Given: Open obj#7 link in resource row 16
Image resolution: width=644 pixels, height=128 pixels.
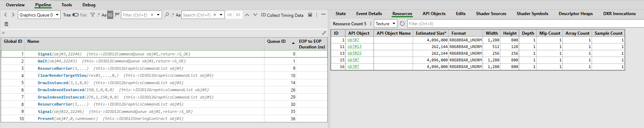Looking at the screenshot, I should point(353,67).
